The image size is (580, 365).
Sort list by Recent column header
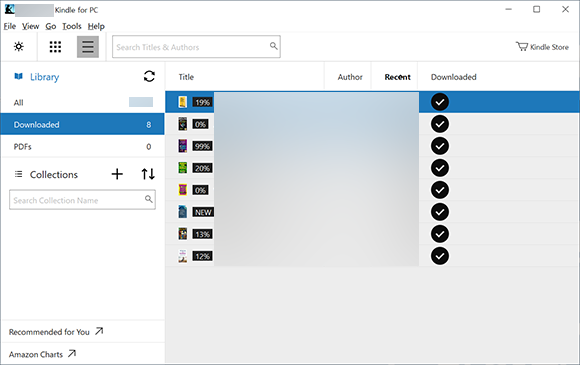coord(398,77)
